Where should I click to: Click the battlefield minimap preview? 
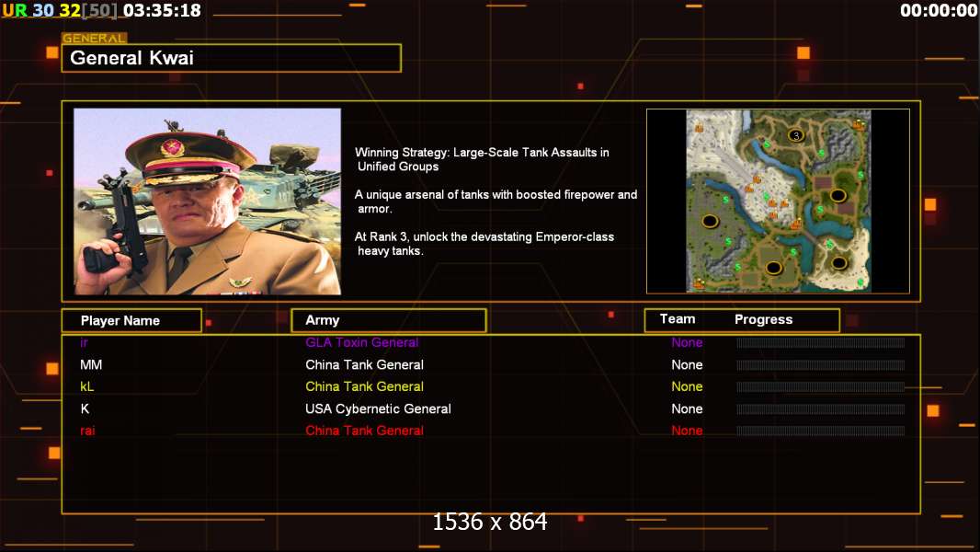[x=778, y=201]
